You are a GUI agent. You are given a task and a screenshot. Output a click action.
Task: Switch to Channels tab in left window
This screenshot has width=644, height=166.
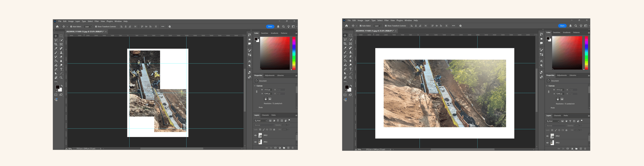coord(265,115)
